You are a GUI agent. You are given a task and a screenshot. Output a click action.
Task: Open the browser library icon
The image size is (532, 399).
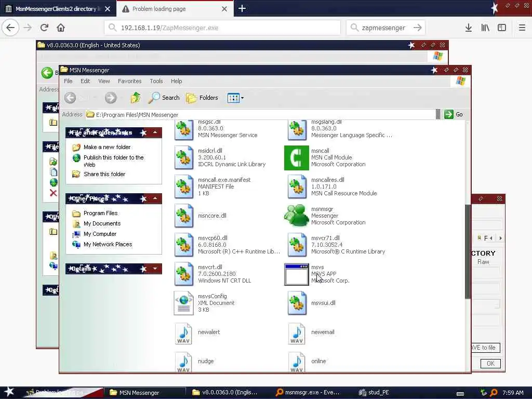(x=485, y=28)
